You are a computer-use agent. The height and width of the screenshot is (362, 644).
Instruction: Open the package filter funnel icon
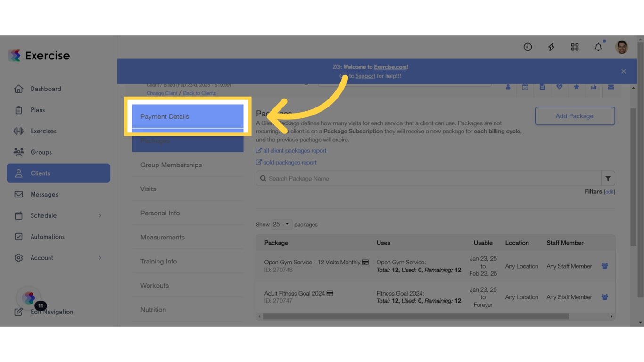[x=608, y=178]
